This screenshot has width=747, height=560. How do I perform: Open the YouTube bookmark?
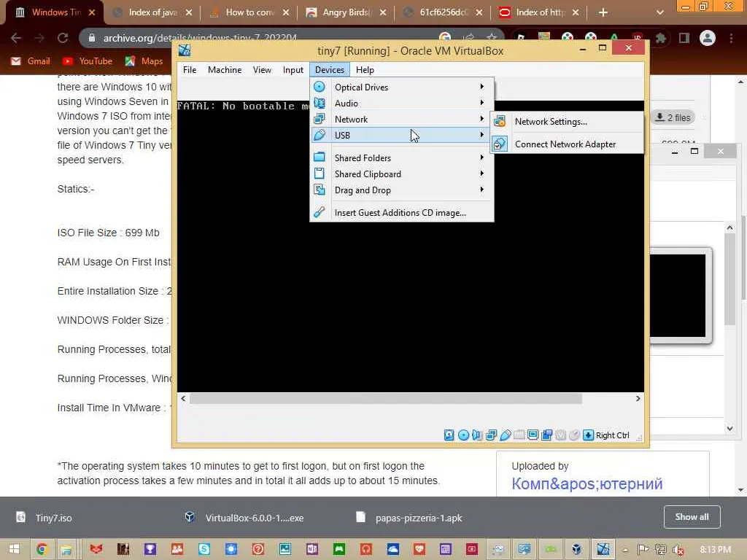coord(88,61)
